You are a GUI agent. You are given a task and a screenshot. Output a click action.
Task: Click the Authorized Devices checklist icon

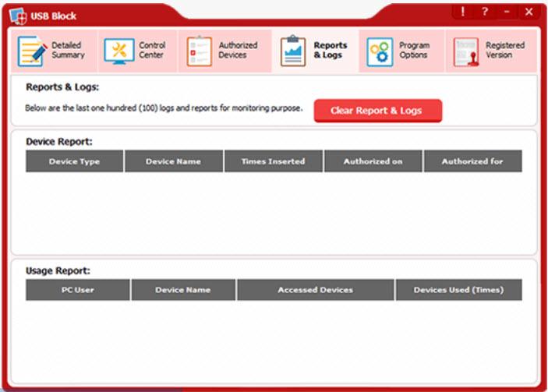(x=200, y=51)
